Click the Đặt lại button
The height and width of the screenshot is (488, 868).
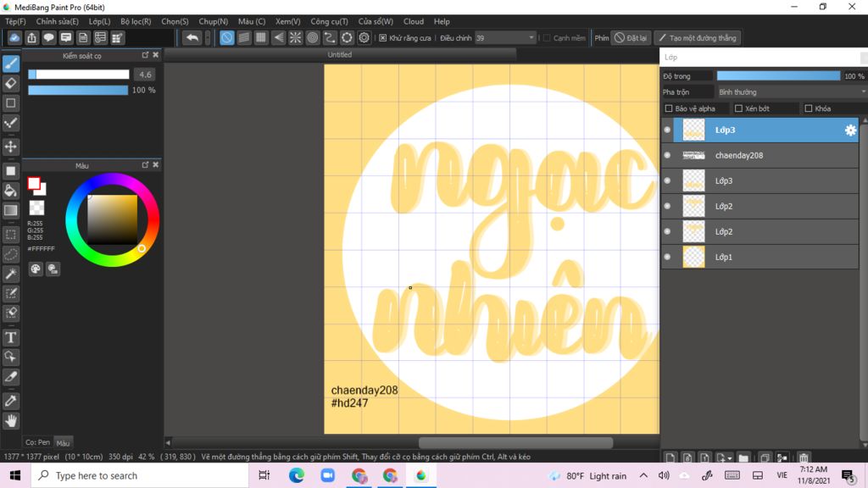click(631, 38)
